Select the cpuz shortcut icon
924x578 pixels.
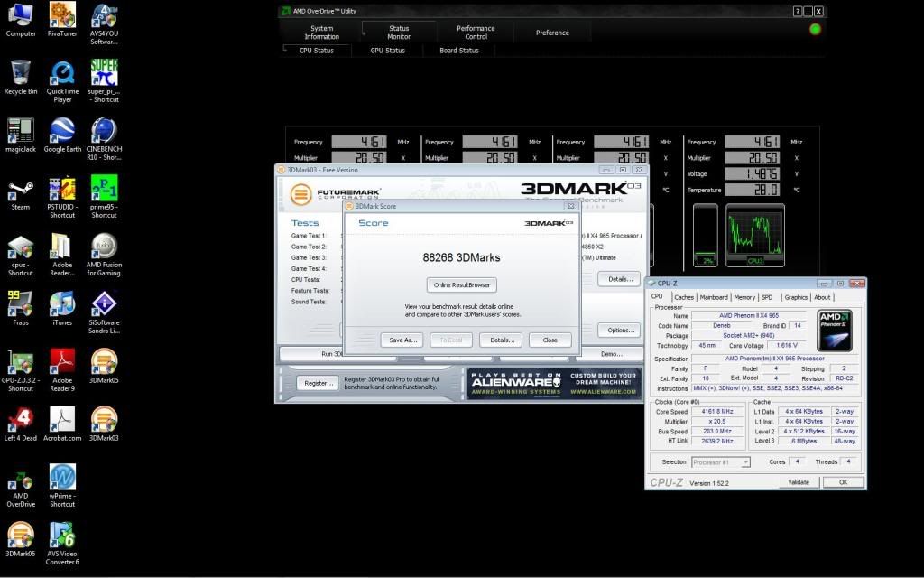click(21, 256)
